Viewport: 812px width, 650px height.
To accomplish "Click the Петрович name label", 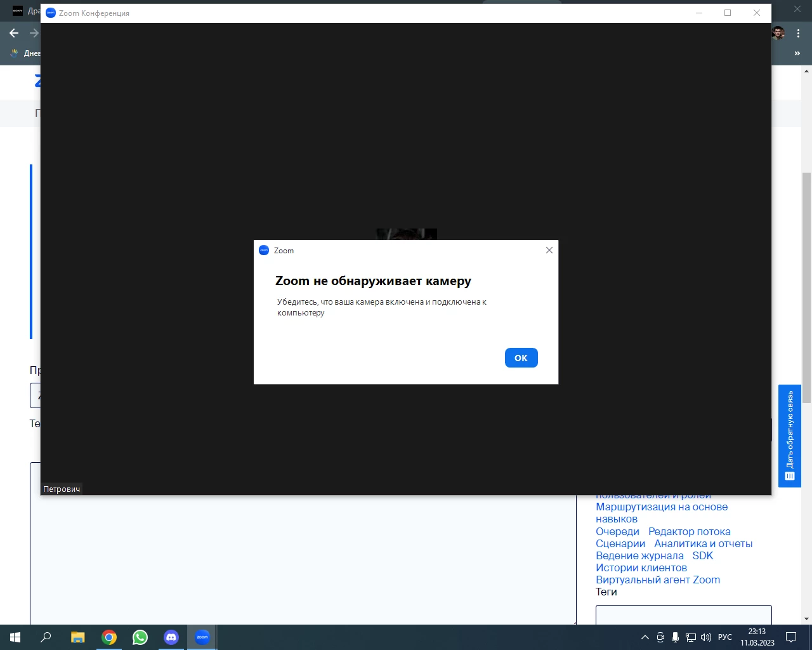I will point(62,489).
